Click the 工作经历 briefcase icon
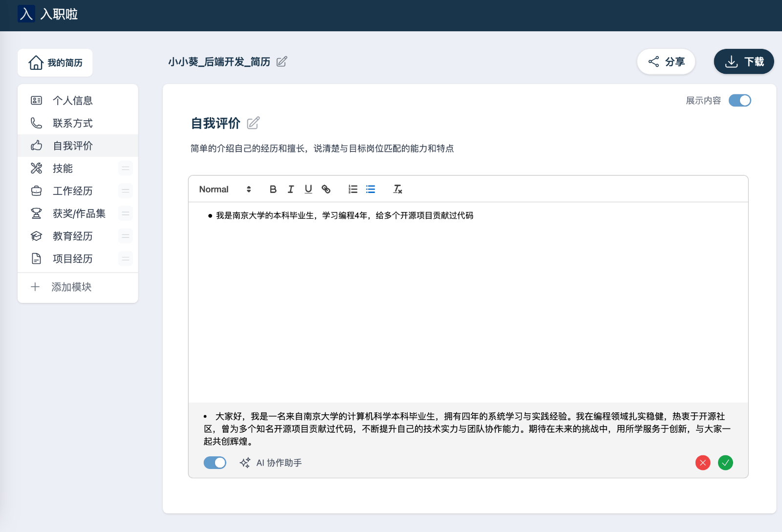The image size is (782, 532). click(x=36, y=191)
